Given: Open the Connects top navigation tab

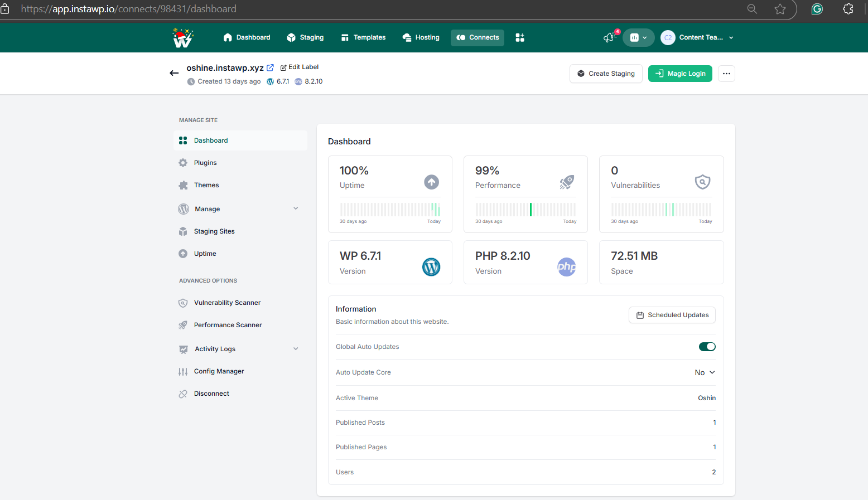Looking at the screenshot, I should coord(478,37).
